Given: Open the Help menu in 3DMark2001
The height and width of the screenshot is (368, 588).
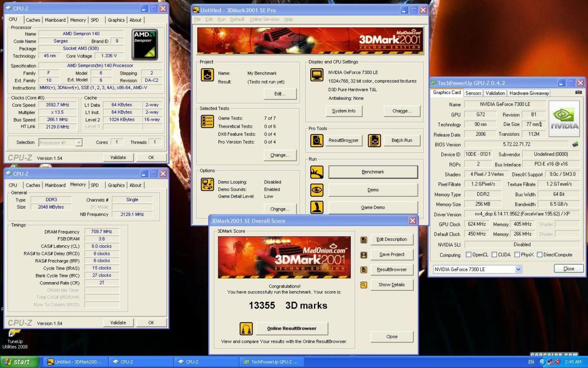Looking at the screenshot, I should click(x=289, y=20).
